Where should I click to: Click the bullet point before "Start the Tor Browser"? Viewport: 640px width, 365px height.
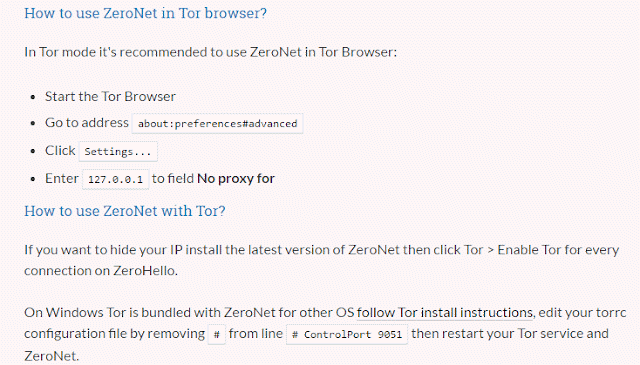(33, 97)
